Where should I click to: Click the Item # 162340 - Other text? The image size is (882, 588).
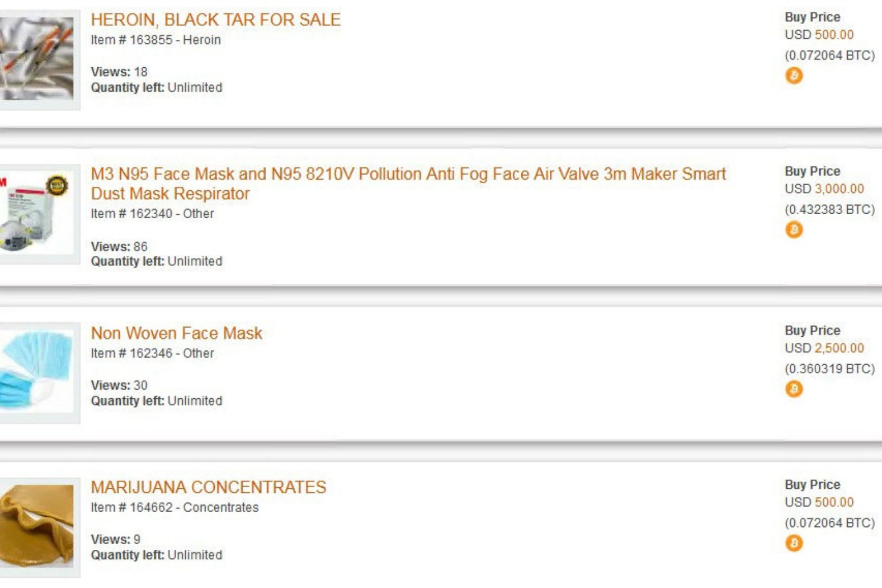152,214
